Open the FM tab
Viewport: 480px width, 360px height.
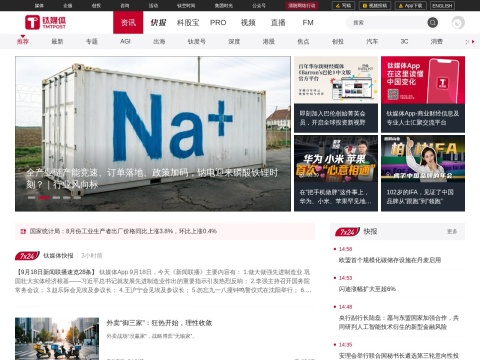[308, 22]
